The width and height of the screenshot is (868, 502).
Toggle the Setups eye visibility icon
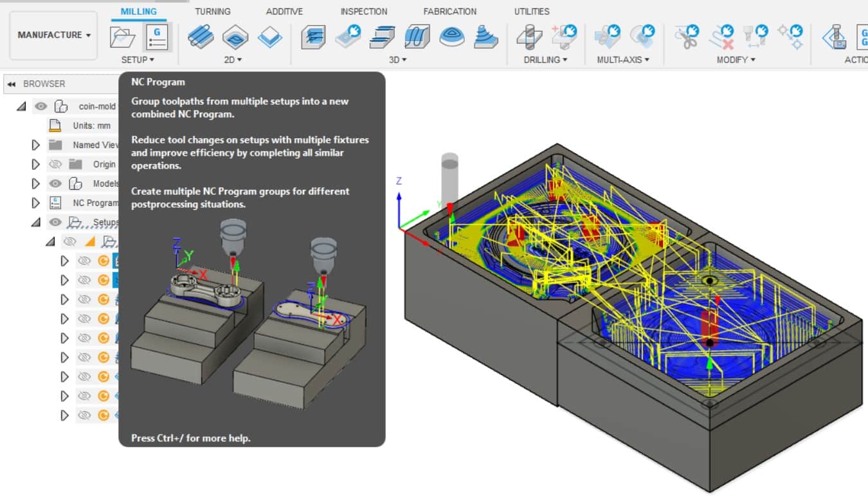coord(55,222)
